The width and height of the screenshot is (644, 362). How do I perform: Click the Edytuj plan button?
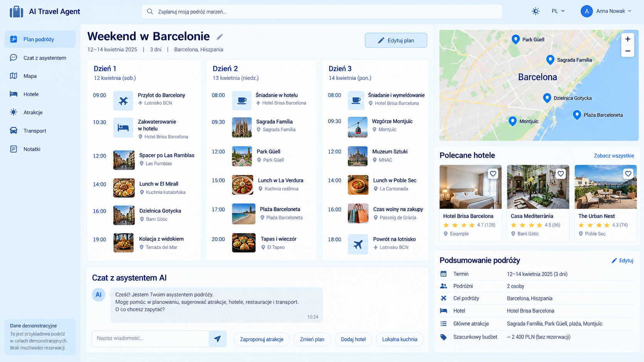pyautogui.click(x=396, y=40)
